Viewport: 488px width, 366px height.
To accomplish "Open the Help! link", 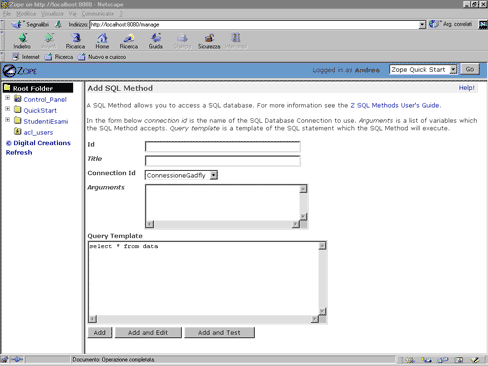I will pyautogui.click(x=467, y=88).
